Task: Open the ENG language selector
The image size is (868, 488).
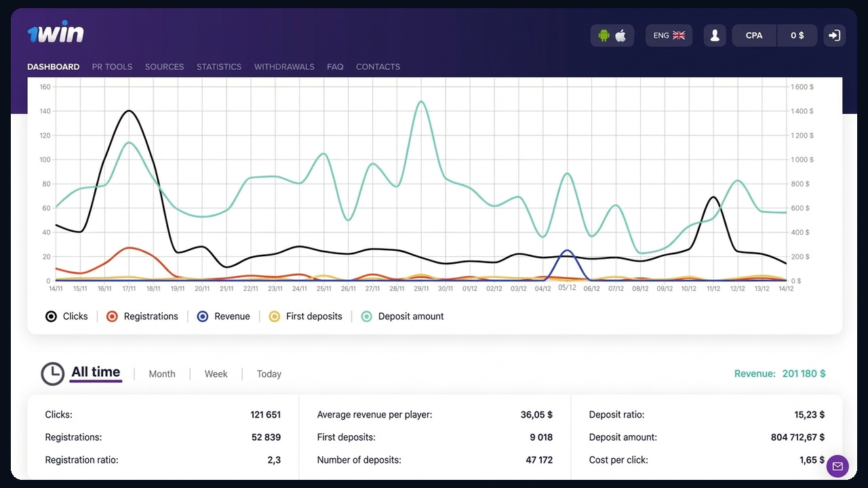Action: pyautogui.click(x=669, y=35)
